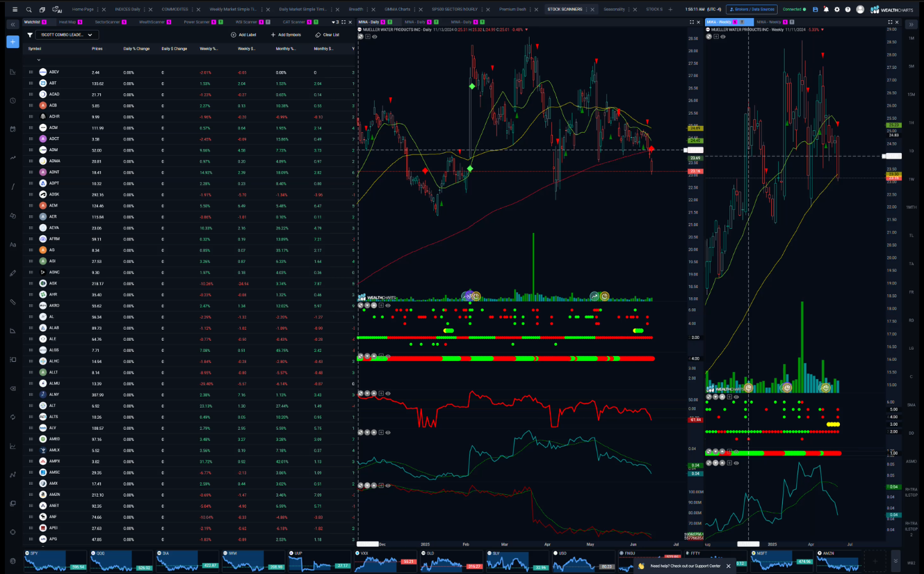Switch to SectorScanner panel tab
This screenshot has width=924, height=574.
pos(108,22)
